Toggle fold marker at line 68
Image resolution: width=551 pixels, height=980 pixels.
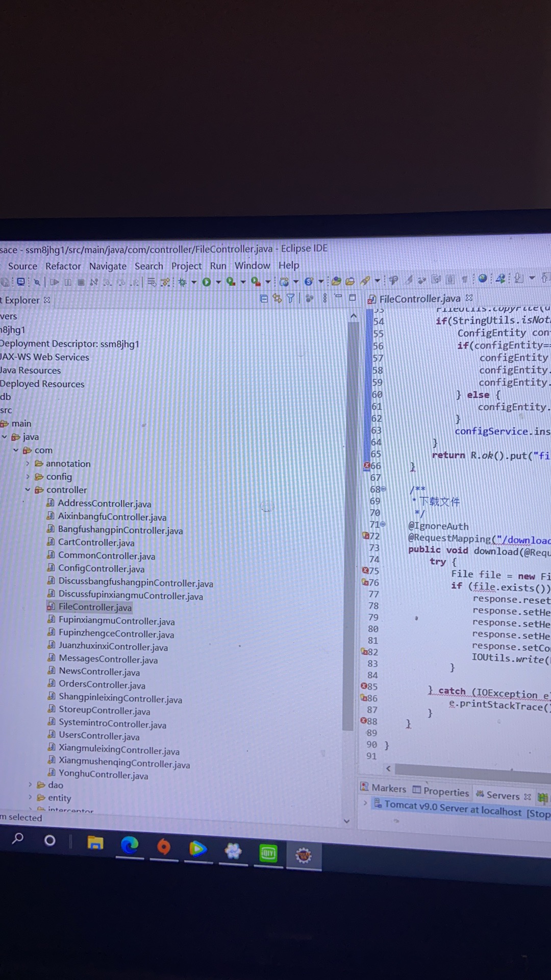(383, 489)
